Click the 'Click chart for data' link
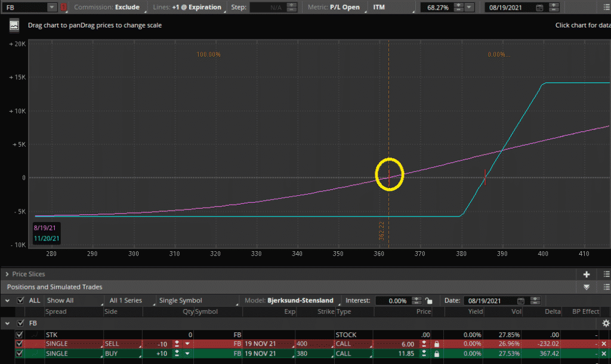 pyautogui.click(x=582, y=25)
